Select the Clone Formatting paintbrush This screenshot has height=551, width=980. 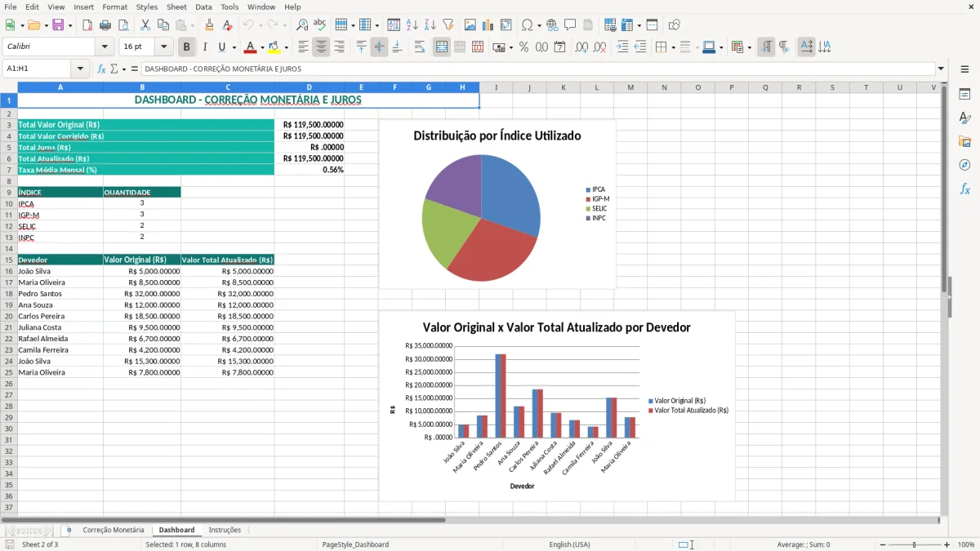pos(209,25)
